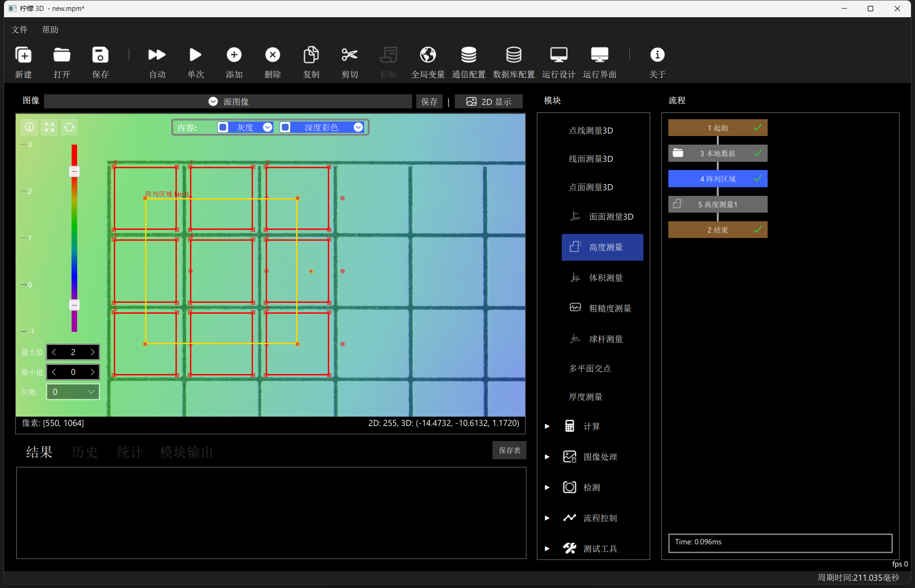Image resolution: width=915 pixels, height=588 pixels.
Task: Switch to the 结果 tab
Action: click(x=39, y=452)
